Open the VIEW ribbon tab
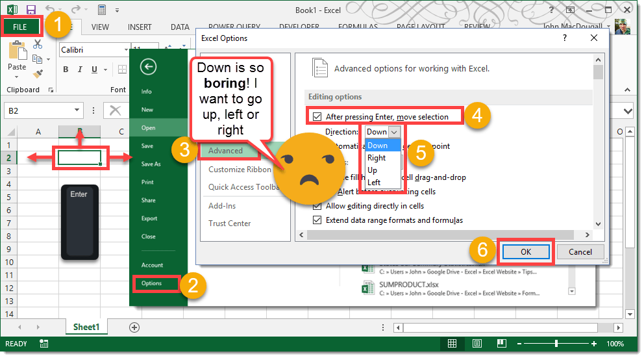 100,27
